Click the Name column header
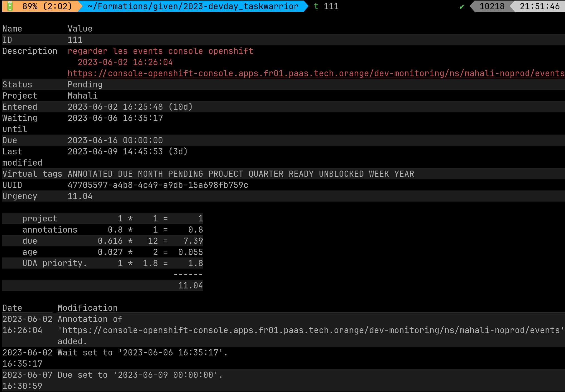 [x=12, y=29]
